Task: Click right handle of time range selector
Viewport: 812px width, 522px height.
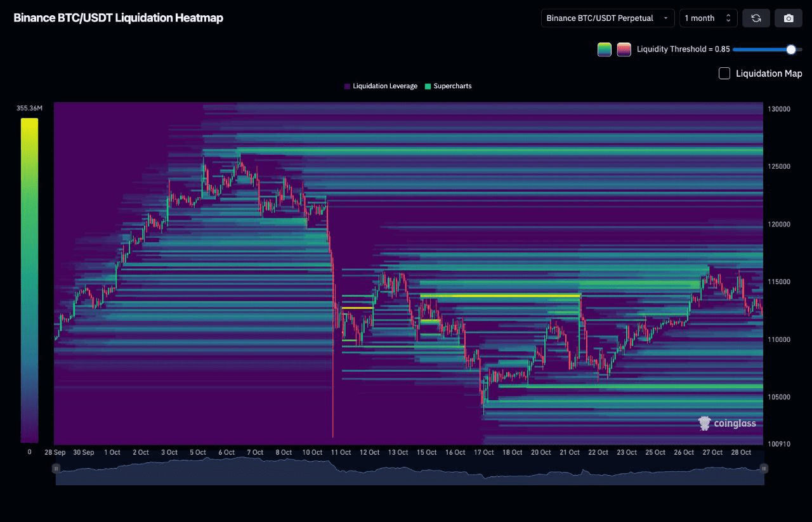Action: (764, 469)
